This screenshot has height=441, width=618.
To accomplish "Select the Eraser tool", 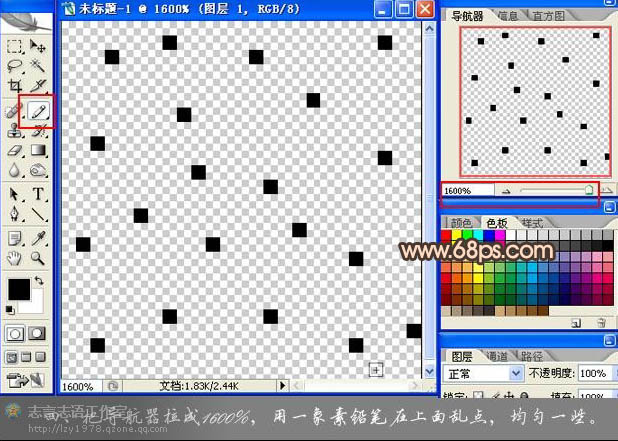I will click(15, 151).
